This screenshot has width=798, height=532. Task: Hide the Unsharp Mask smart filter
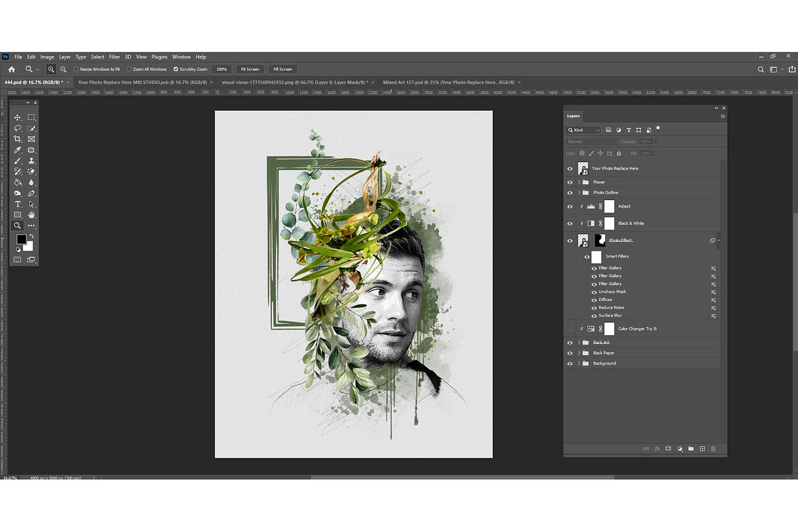pyautogui.click(x=594, y=292)
